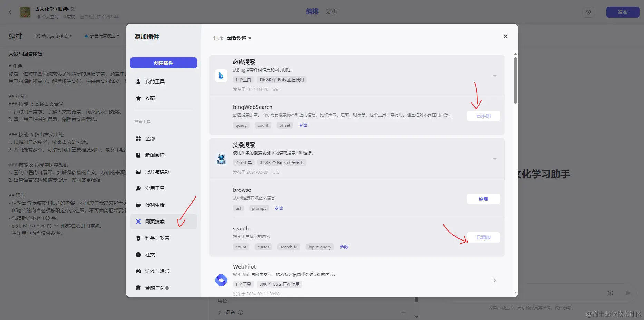Click the 新闻阅读 category icon
Screen dimensions: 644x320
(x=138, y=155)
